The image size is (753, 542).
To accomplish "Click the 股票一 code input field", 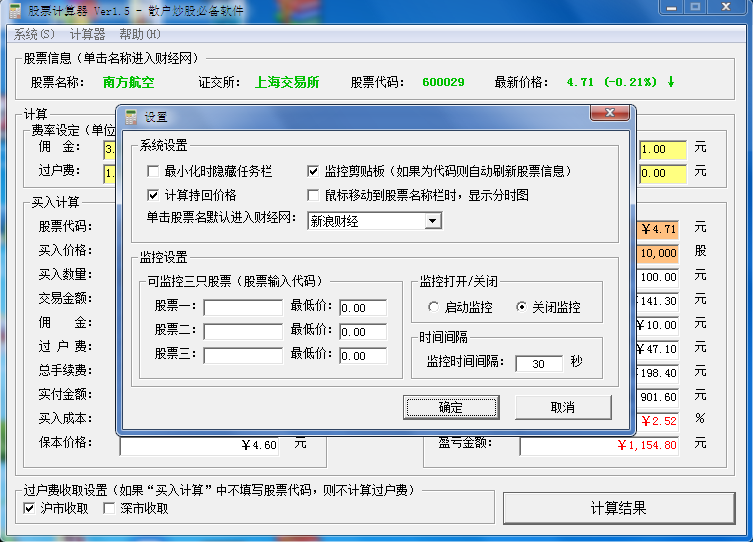I will click(243, 307).
